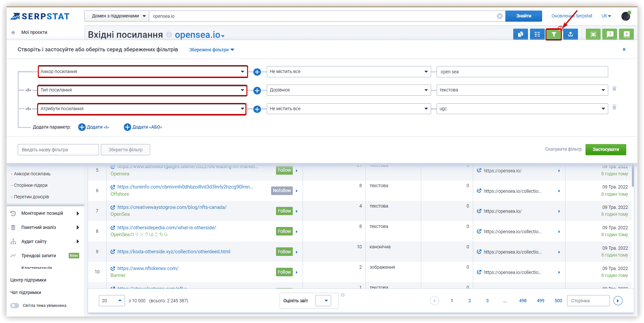Click the open sea value field
Screen dimensions: 644x323
pyautogui.click(x=522, y=72)
